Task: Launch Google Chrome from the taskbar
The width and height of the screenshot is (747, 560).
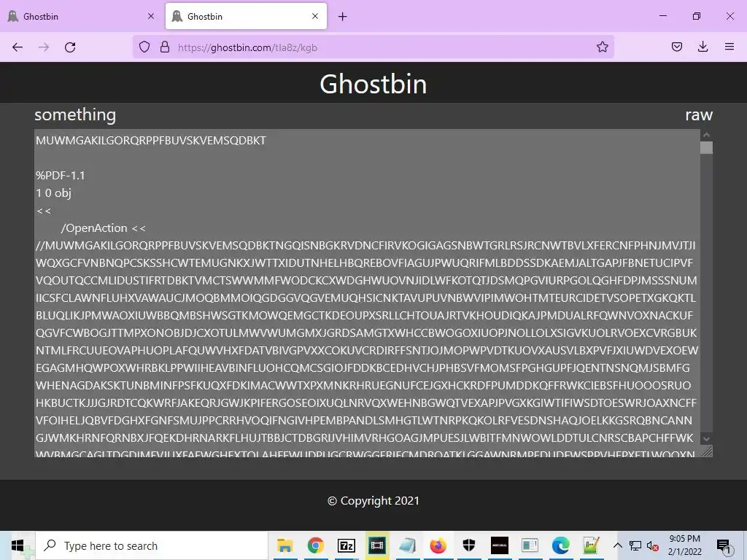Action: coord(315,545)
